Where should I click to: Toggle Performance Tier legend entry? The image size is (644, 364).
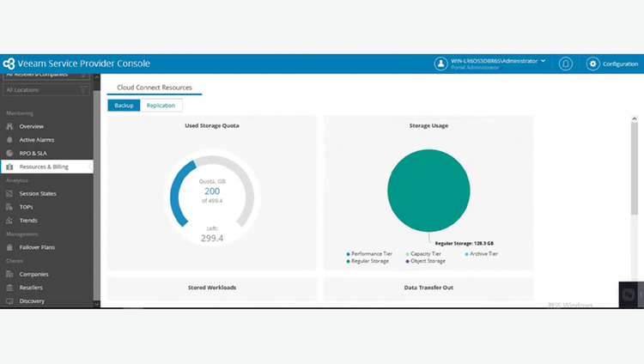pyautogui.click(x=369, y=254)
